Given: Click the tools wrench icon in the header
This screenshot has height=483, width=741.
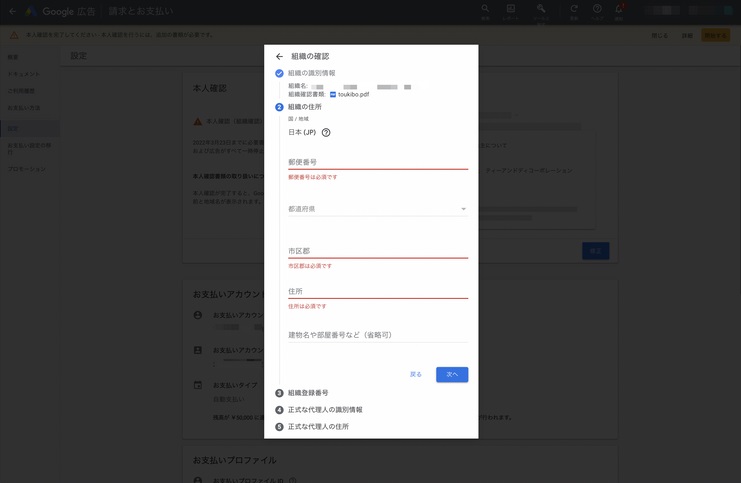Looking at the screenshot, I should tap(541, 9).
